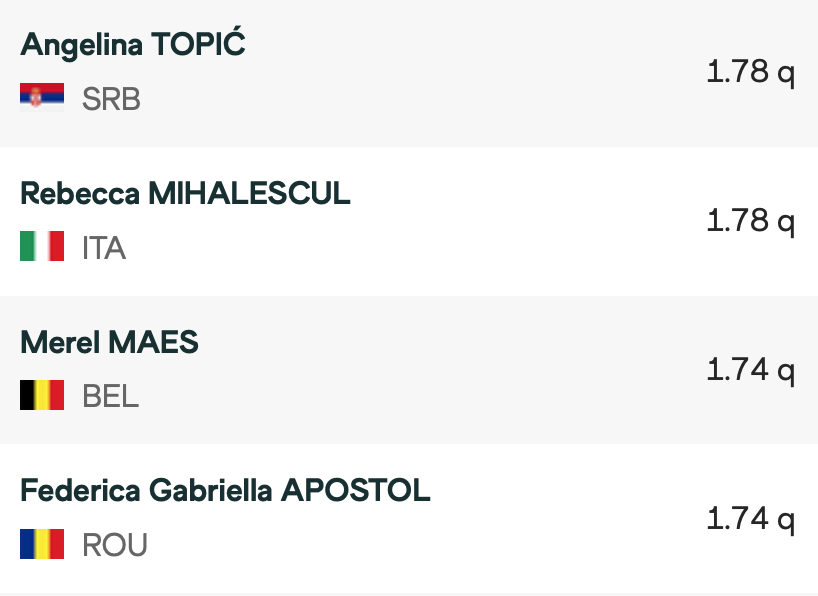Select the Merel MAES result row

pyautogui.click(x=409, y=370)
